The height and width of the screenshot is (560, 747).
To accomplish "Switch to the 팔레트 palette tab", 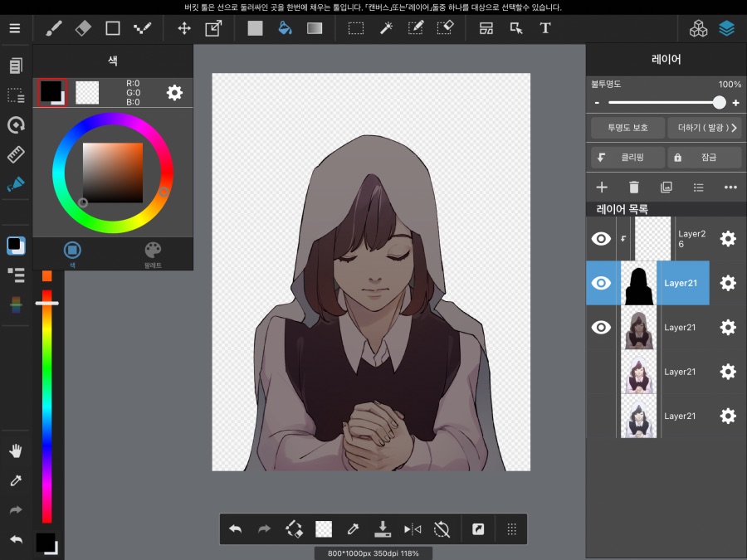I will 153,251.
